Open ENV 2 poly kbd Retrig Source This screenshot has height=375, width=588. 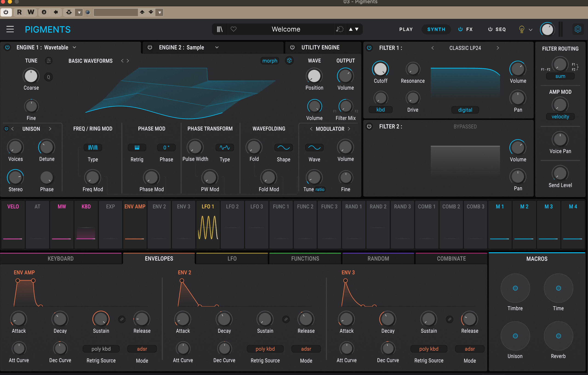point(265,349)
